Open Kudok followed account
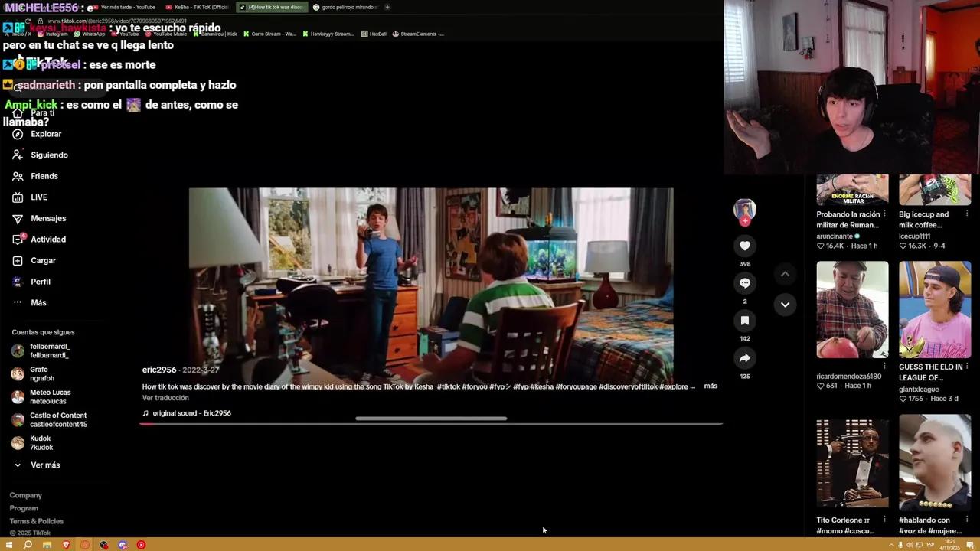 32,443
